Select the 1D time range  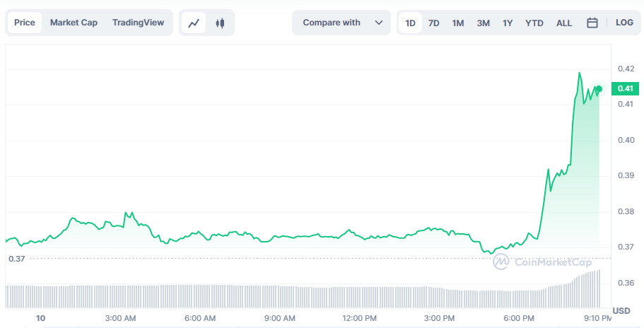(x=410, y=23)
